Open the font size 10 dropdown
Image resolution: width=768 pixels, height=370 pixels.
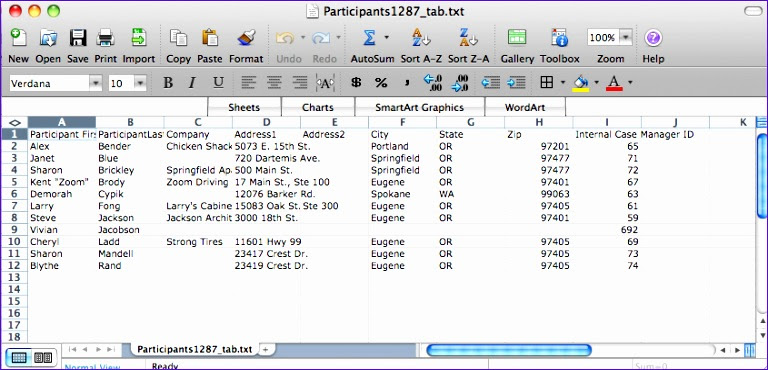pos(140,83)
